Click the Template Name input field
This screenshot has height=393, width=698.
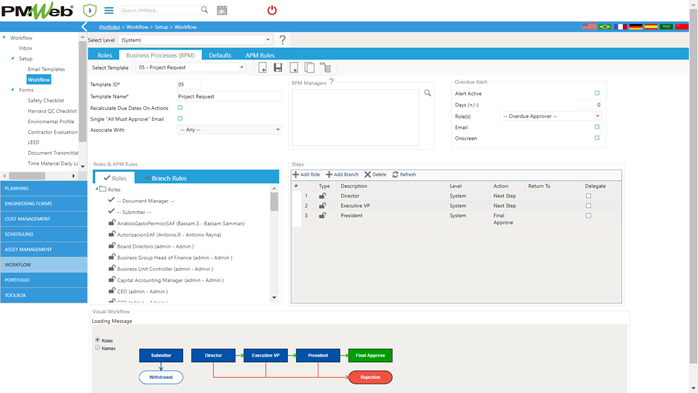coord(229,96)
